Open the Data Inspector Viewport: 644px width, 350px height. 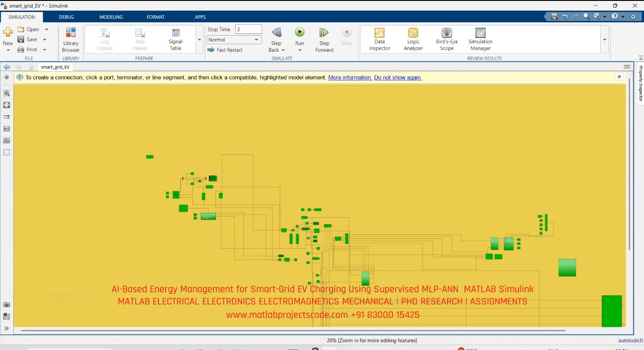(x=379, y=39)
